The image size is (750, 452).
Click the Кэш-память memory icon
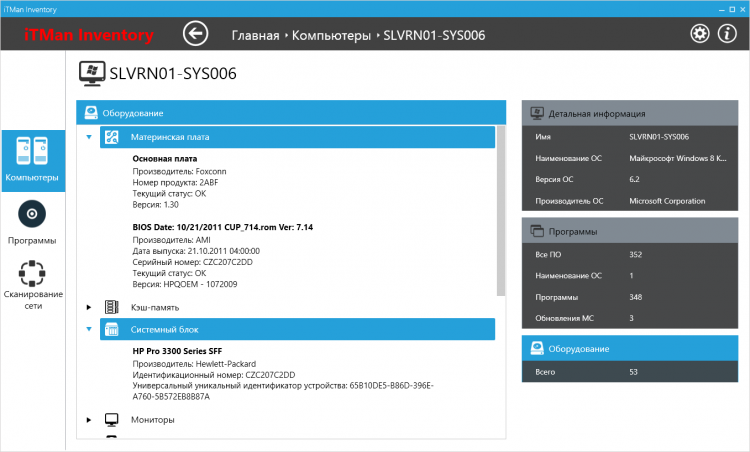point(111,307)
